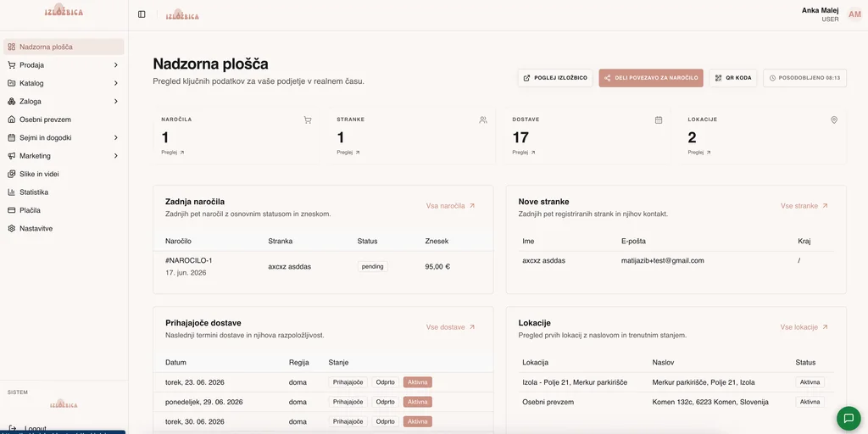Open the Vse lokacije link
868x434 pixels.
804,327
